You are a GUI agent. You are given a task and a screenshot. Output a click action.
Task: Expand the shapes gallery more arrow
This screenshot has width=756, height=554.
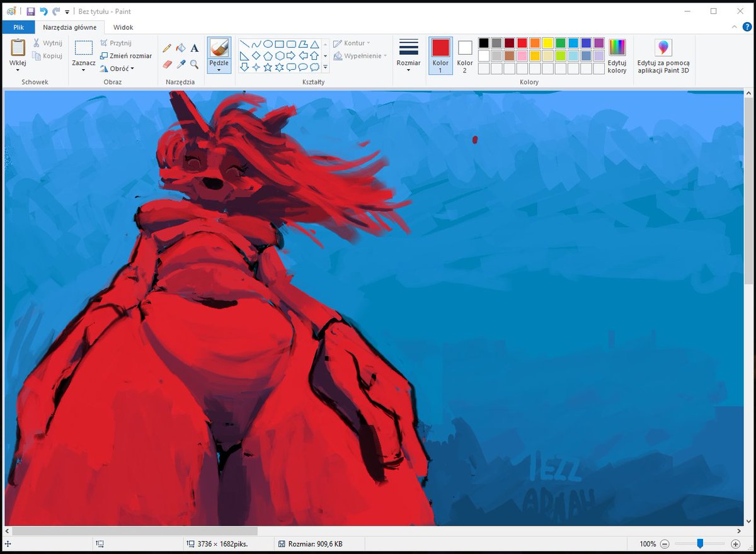pyautogui.click(x=325, y=67)
